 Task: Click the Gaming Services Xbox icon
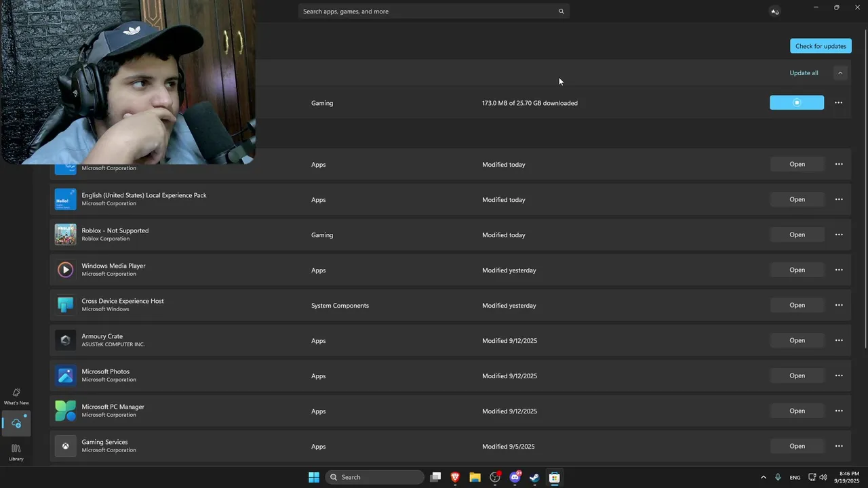tap(66, 446)
